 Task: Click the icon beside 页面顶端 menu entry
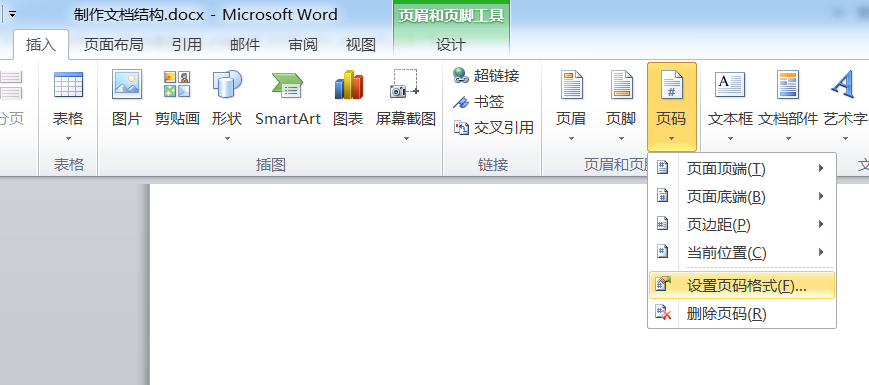662,168
